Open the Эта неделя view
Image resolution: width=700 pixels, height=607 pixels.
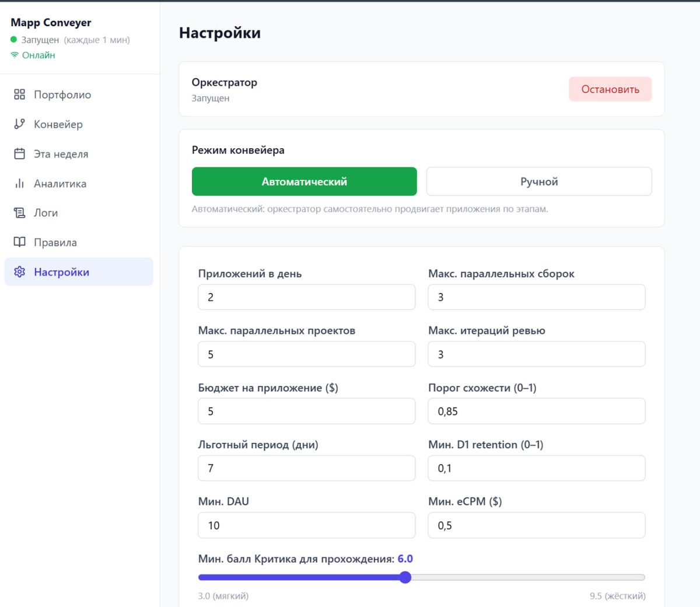[x=79, y=154]
